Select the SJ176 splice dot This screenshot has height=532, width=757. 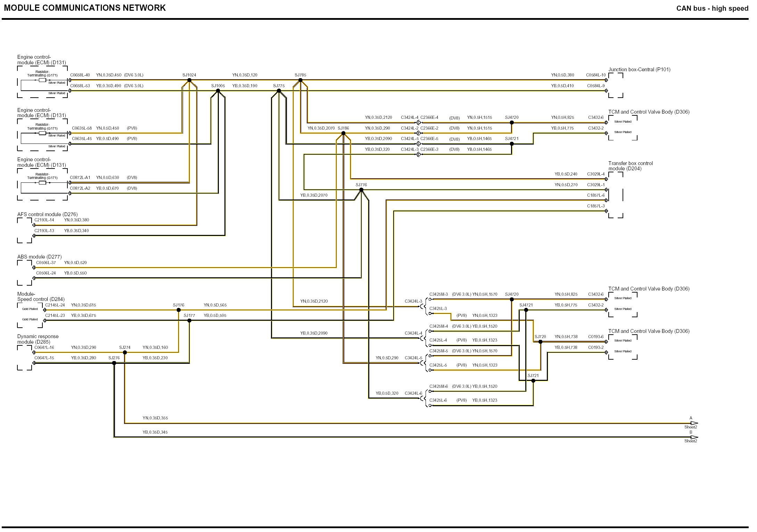179,310
